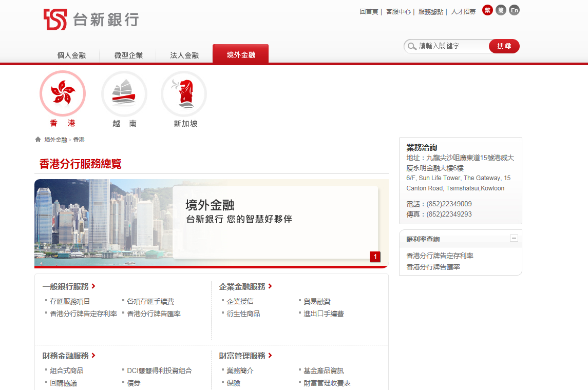Open 組合式商品 link
Viewport: 588px width, 390px height.
click(67, 371)
